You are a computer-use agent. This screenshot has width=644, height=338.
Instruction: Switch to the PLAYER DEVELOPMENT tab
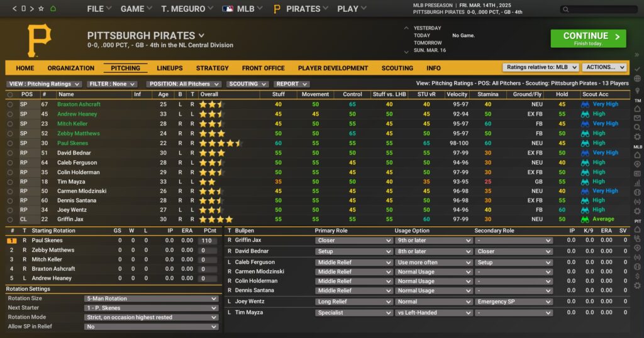tap(333, 68)
